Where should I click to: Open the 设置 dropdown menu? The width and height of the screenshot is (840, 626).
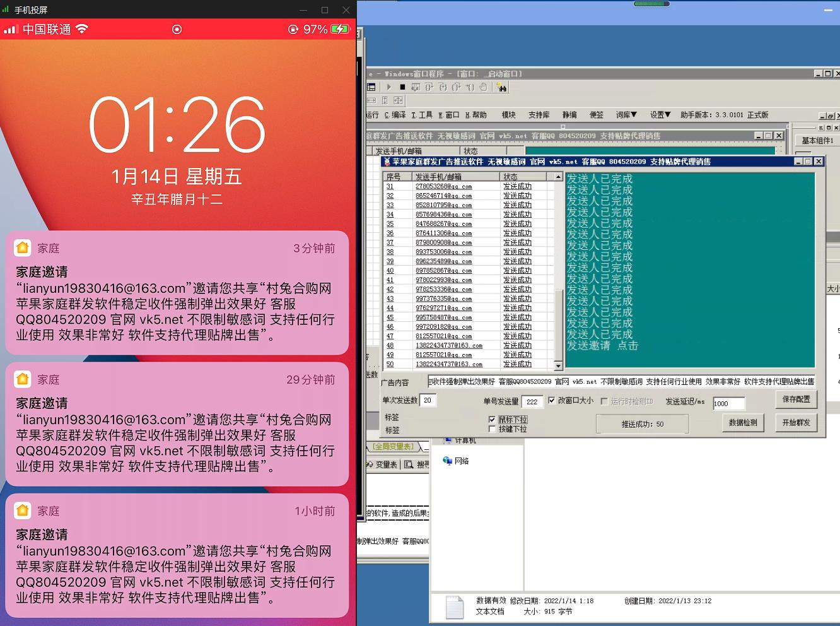click(x=658, y=115)
